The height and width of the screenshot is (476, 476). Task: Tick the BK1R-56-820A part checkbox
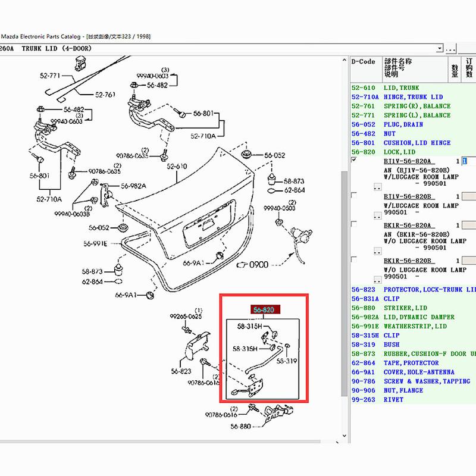(x=353, y=224)
